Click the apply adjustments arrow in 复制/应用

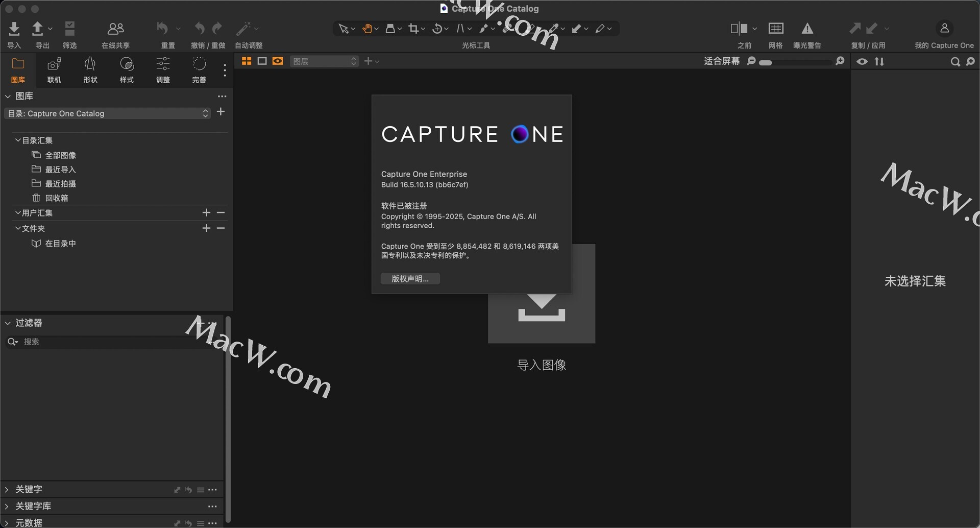coord(872,29)
